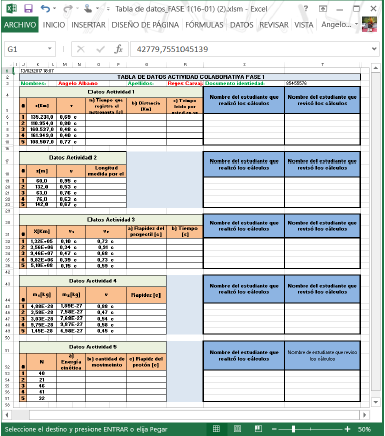Viewport: 385px width, 436px height.
Task: Undo the last action
Action: coord(45,8)
